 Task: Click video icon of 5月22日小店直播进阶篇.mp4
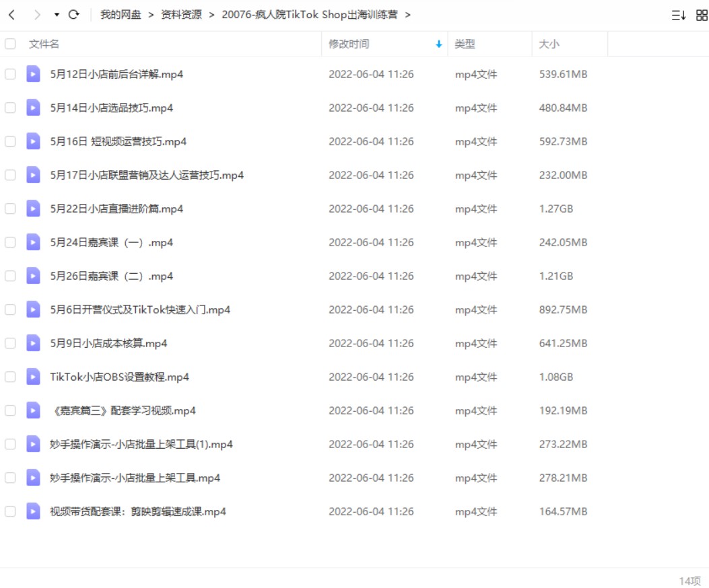33,209
